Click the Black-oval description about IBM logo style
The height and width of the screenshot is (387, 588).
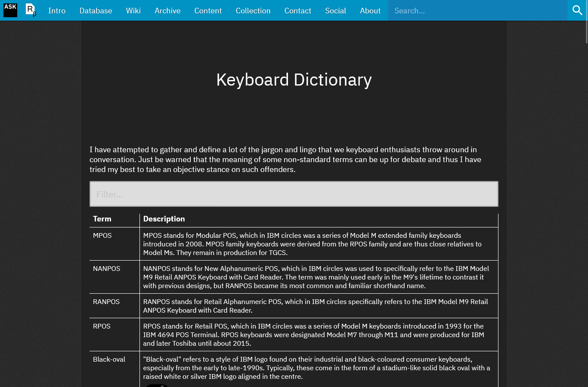319,369
